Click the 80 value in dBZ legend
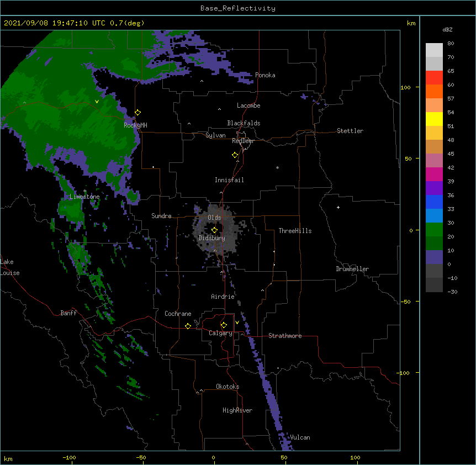This screenshot has height=465, width=476. tap(451, 43)
